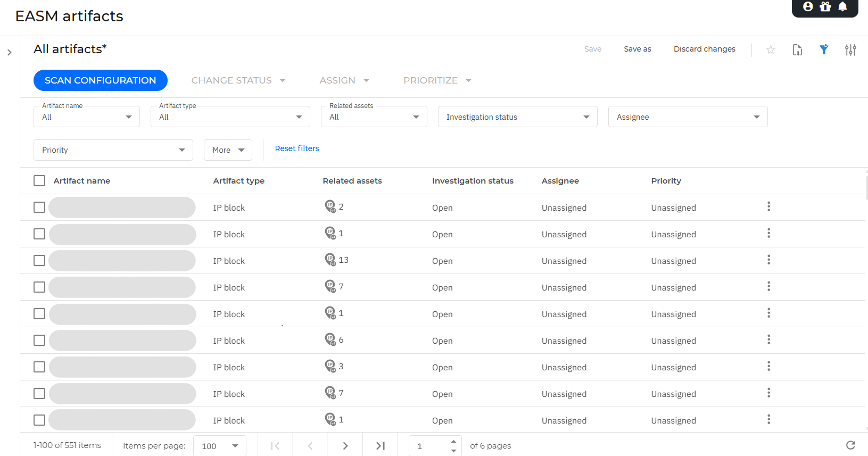Open the PRIORITIZE menu
Viewport: 868px width, 456px height.
point(437,80)
